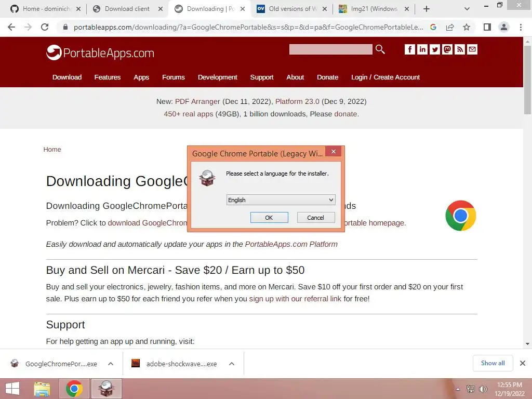Image resolution: width=532 pixels, height=399 pixels.
Task: Open the tab search chevron
Action: [x=467, y=9]
